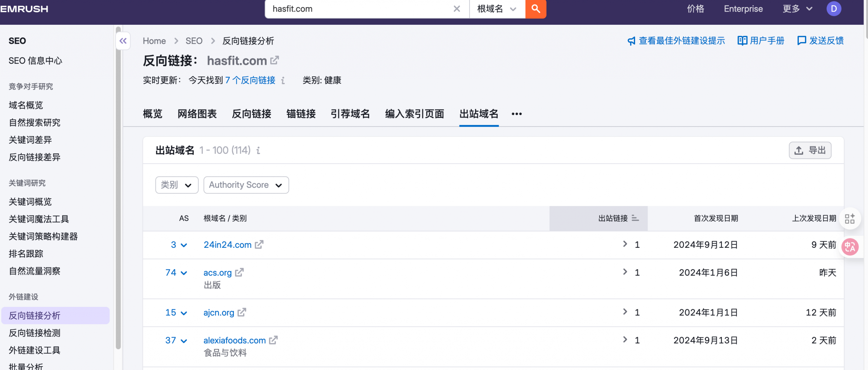Open 关键词差异 in sidebar
The height and width of the screenshot is (370, 868).
pyautogui.click(x=30, y=140)
